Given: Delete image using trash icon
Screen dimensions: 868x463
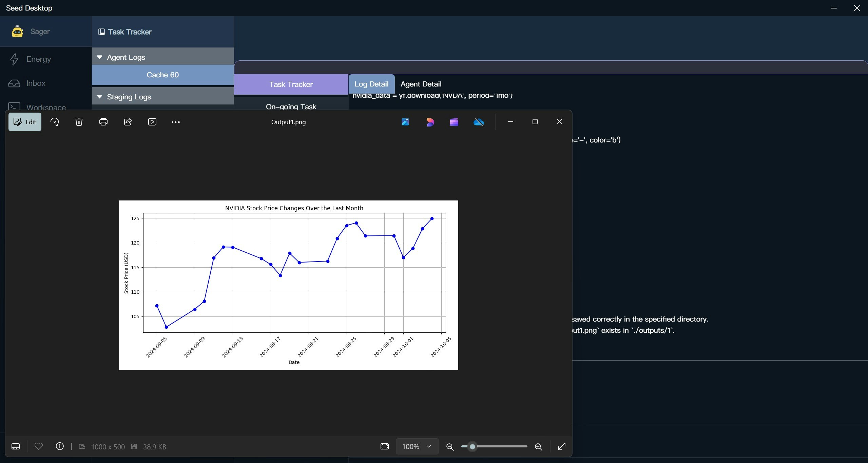Looking at the screenshot, I should [x=79, y=122].
